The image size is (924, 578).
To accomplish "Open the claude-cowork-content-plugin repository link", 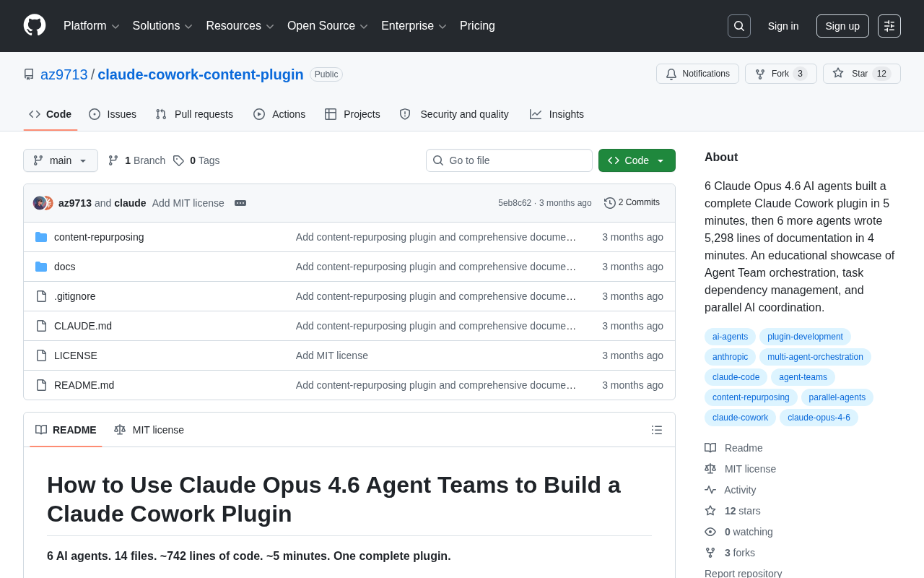I will 201,74.
